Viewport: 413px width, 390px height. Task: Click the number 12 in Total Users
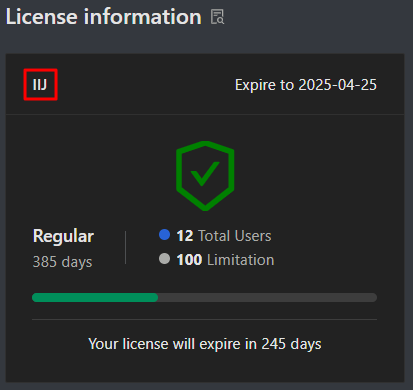185,236
